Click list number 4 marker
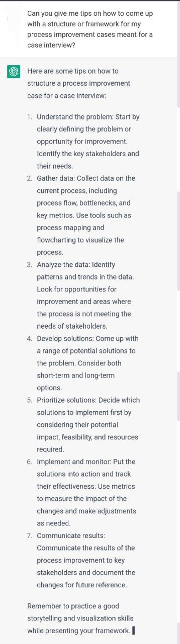 (29, 339)
